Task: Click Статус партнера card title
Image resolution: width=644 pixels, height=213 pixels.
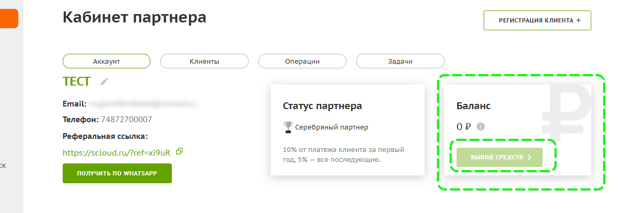Action: tap(322, 106)
